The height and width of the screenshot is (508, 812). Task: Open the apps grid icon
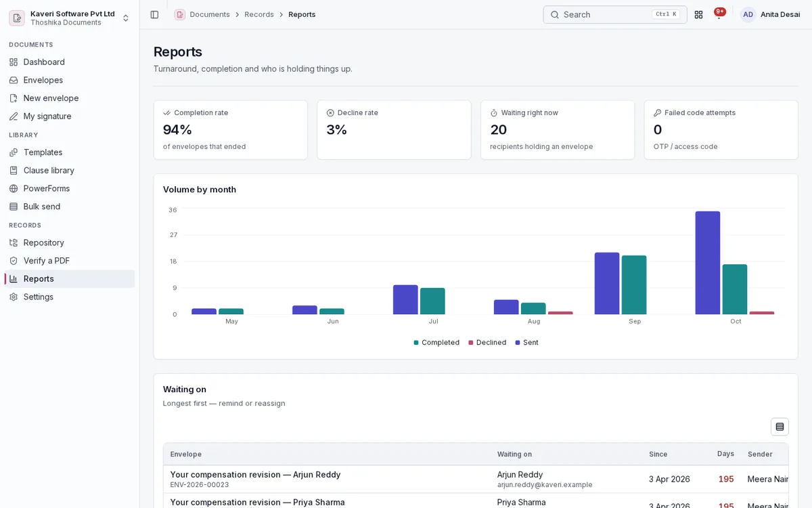click(x=698, y=14)
